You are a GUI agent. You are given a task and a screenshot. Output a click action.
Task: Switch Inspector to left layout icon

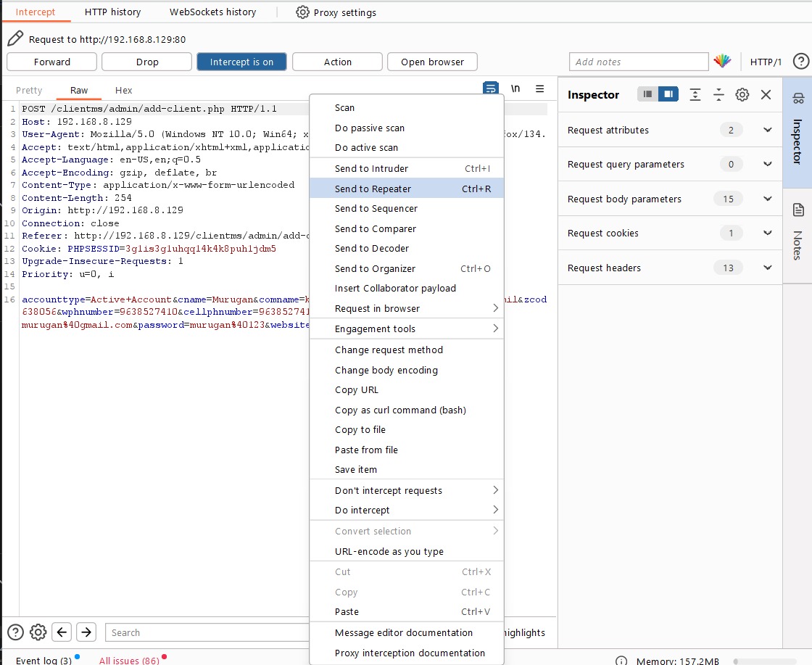pyautogui.click(x=647, y=94)
